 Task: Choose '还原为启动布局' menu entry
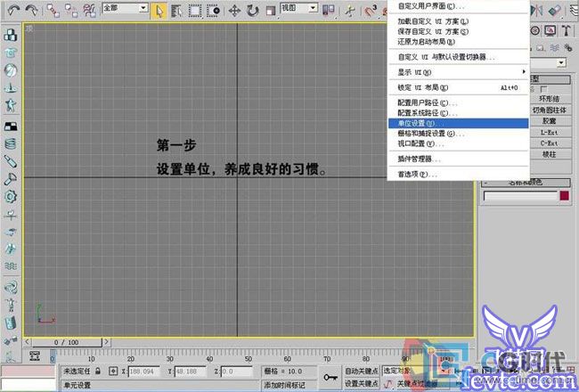458,41
